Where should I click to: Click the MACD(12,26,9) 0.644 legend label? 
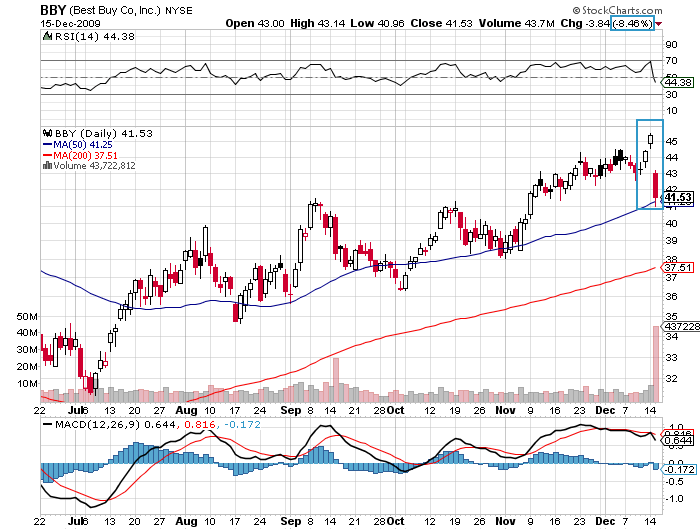click(115, 424)
